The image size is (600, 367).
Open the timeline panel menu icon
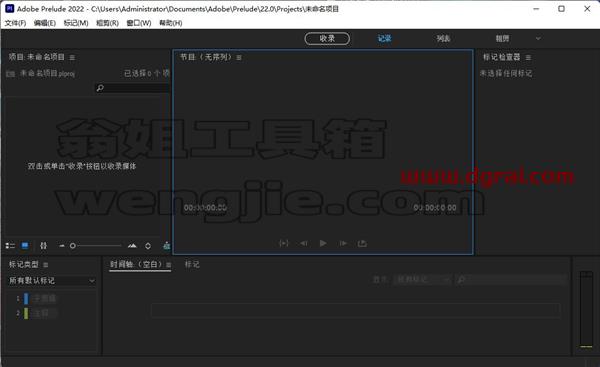168,265
